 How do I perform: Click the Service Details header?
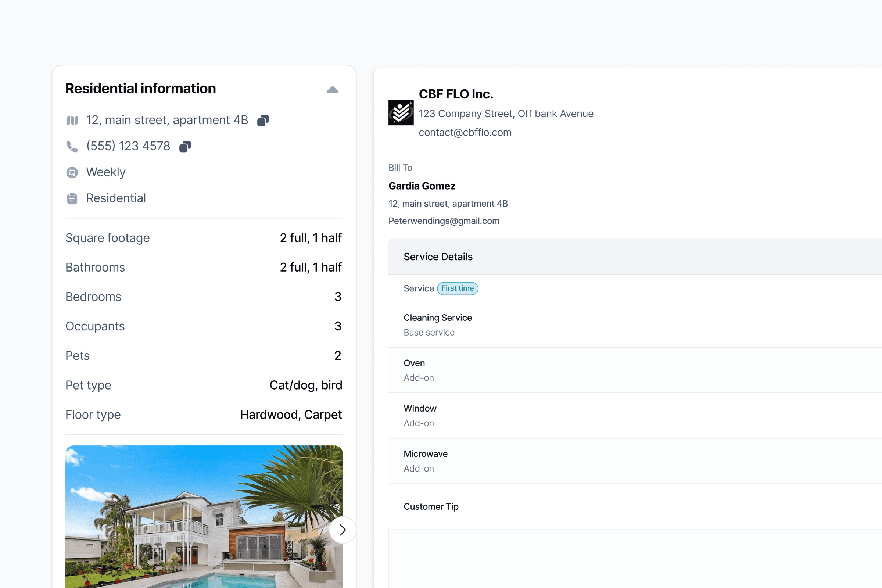[x=438, y=257]
